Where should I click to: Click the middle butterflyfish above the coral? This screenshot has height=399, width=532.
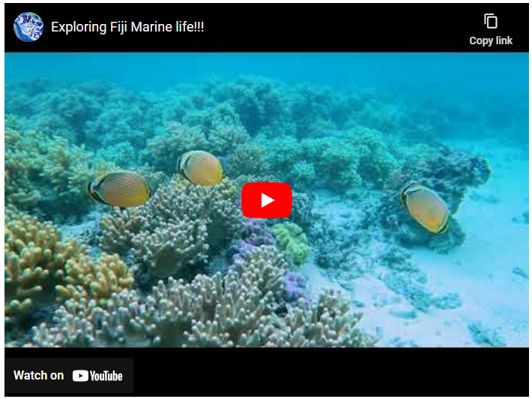201,169
